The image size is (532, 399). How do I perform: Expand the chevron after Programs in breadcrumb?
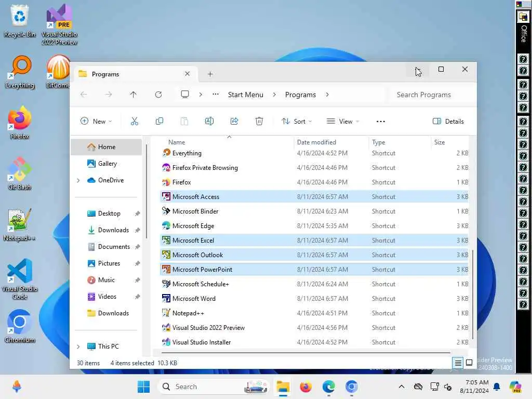pos(327,95)
